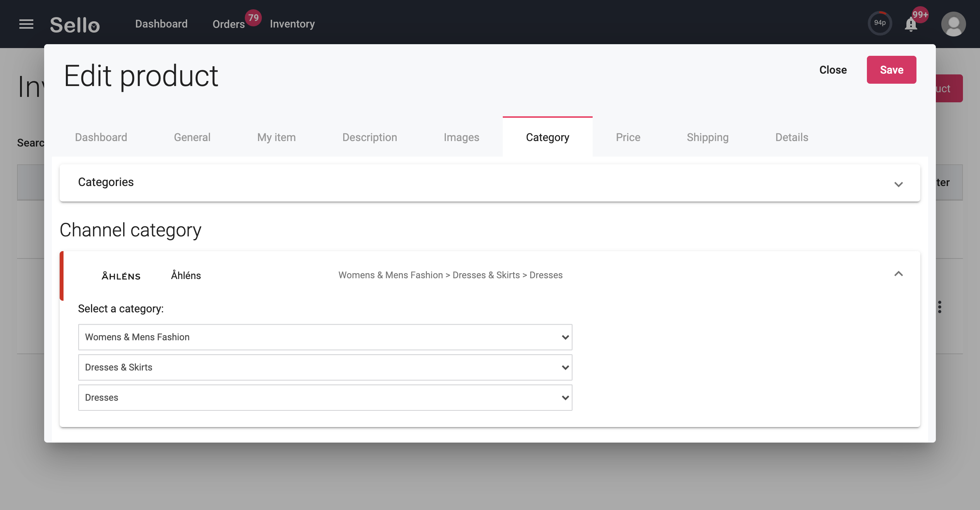Open the Womens & Mens Fashion dropdown
This screenshot has width=980, height=510.
(x=325, y=337)
